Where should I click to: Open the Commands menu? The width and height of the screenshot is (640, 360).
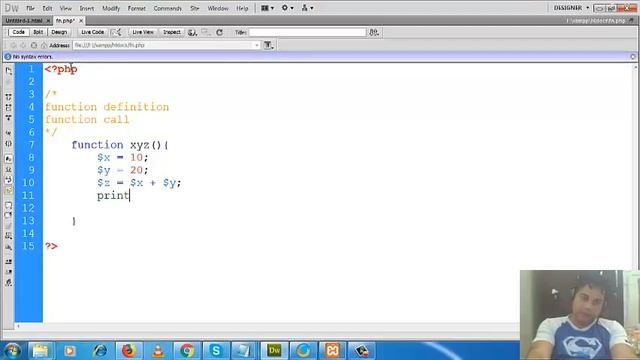point(167,8)
